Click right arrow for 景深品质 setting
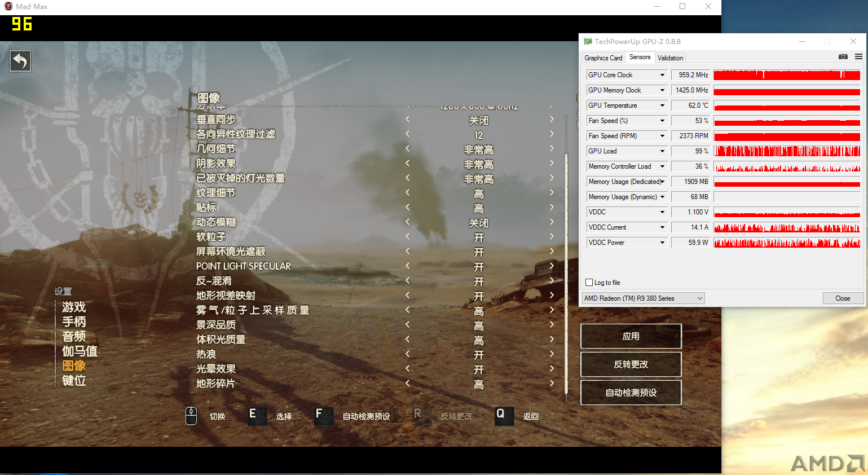The height and width of the screenshot is (475, 868). 552,325
